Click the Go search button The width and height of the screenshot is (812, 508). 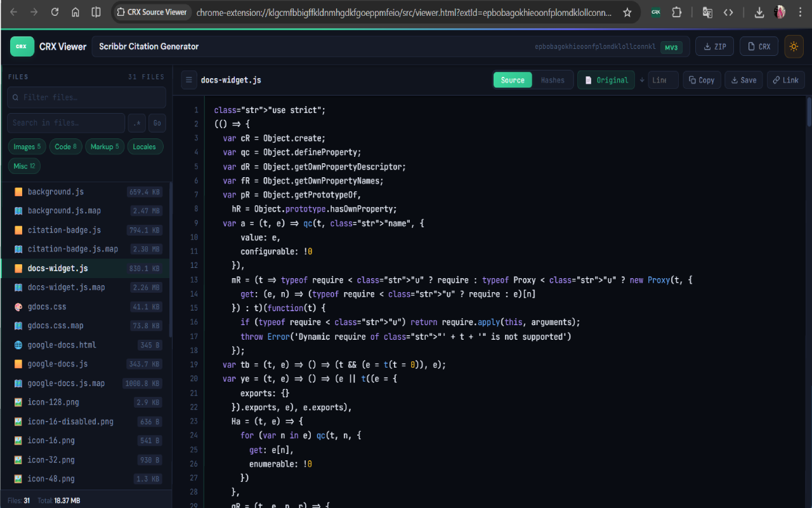pos(157,123)
